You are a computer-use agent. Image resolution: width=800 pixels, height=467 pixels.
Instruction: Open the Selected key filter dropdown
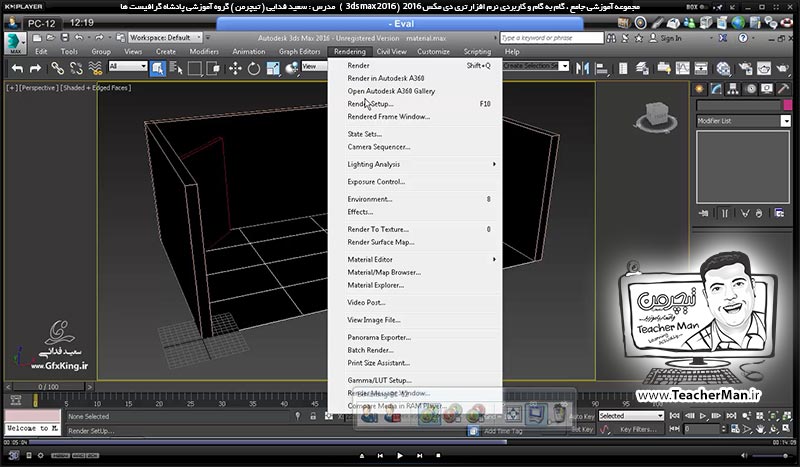click(x=631, y=416)
